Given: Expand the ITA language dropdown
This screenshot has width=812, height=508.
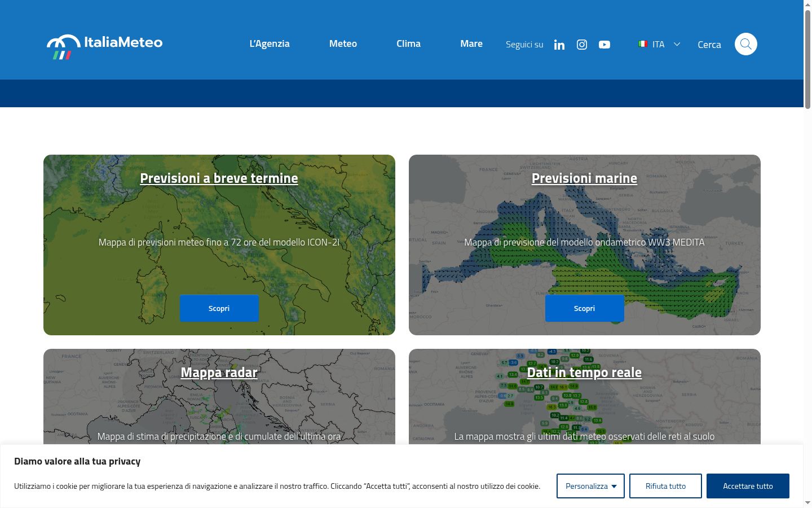Looking at the screenshot, I should click(660, 44).
